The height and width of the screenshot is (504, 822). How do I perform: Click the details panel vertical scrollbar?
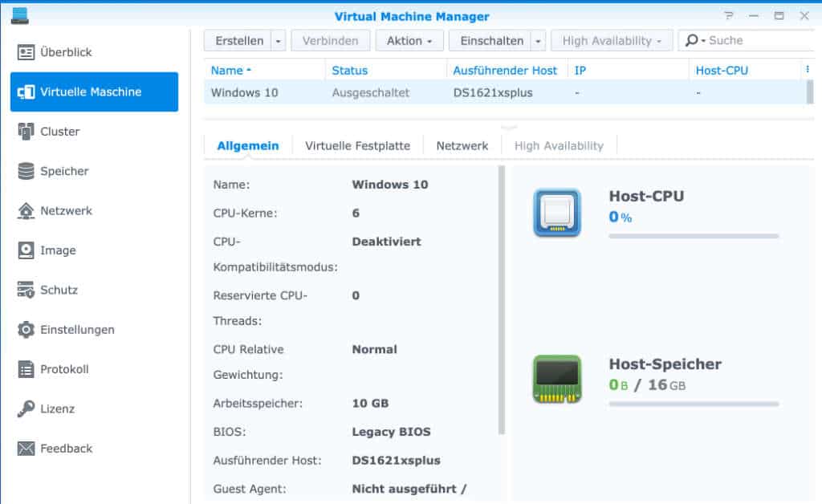502,300
